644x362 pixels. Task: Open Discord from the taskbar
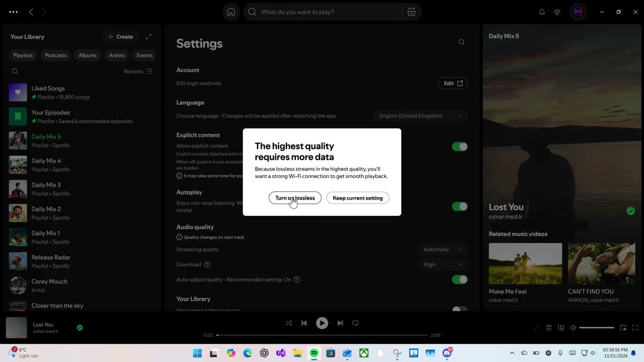pos(447,353)
